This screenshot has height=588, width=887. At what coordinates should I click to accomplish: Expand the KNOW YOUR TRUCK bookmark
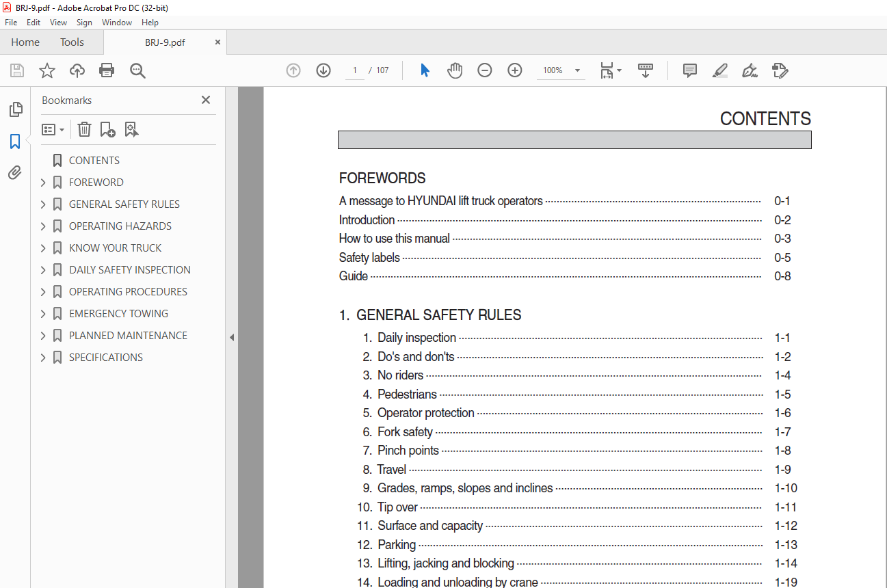43,248
